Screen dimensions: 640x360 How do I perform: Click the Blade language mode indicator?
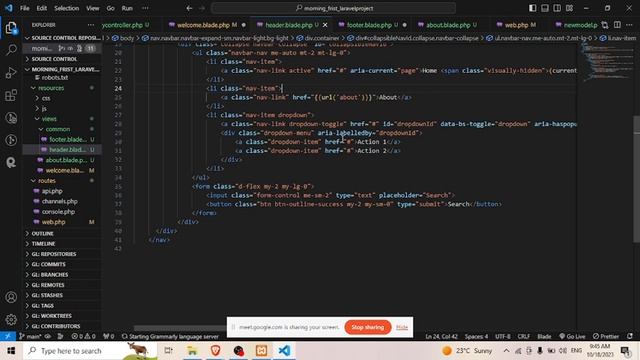click(544, 336)
